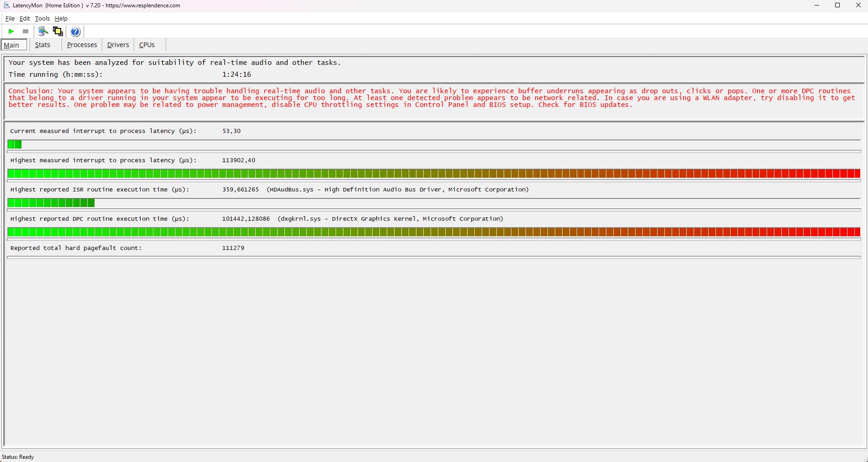Switch to the Drivers tab
Image resolution: width=868 pixels, height=462 pixels.
118,45
